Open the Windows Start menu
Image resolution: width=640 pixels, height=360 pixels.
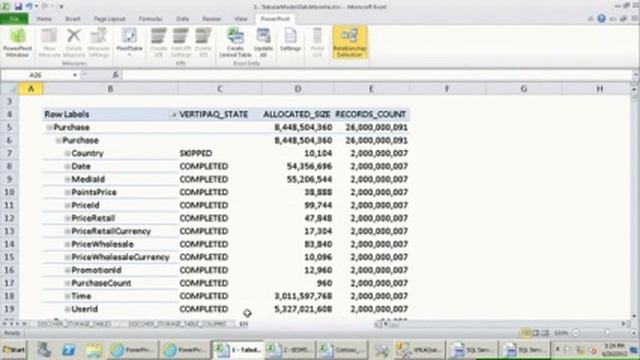13,350
